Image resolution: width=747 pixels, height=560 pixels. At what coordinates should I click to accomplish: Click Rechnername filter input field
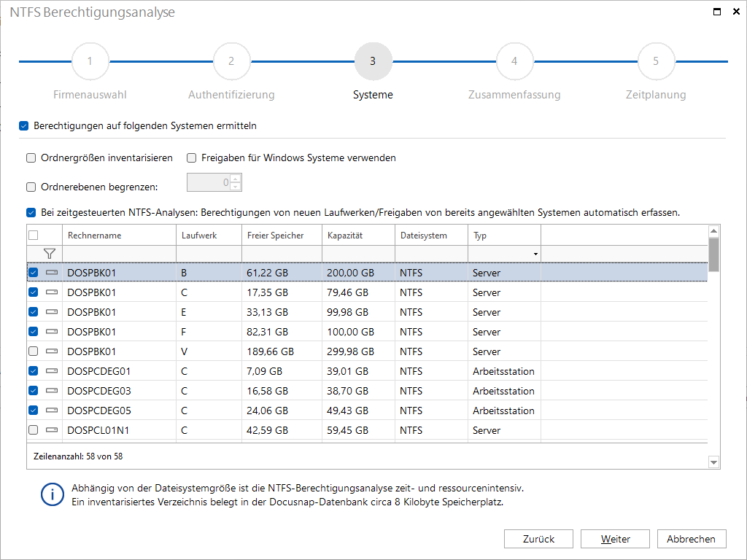click(119, 254)
